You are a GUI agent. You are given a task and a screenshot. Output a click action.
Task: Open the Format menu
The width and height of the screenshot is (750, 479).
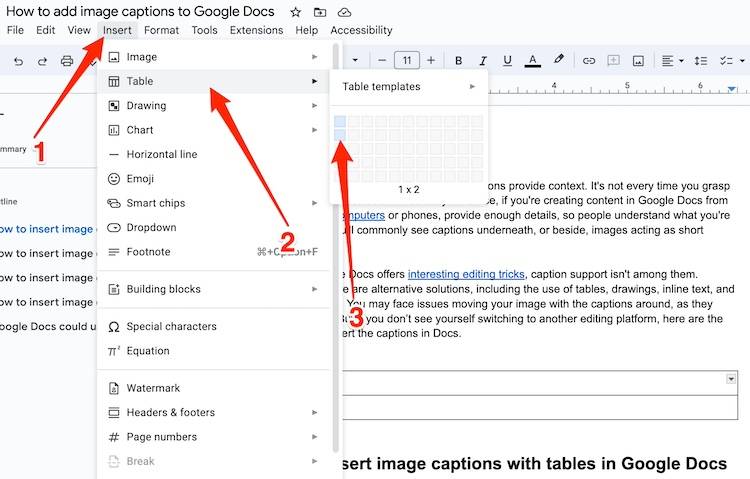[x=161, y=30]
